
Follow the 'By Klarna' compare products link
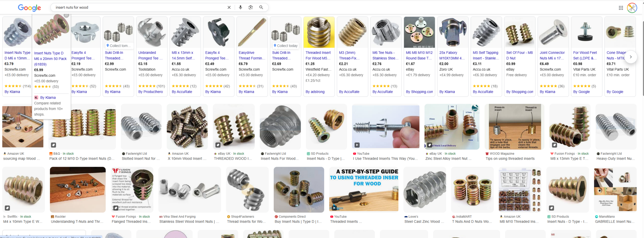pyautogui.click(x=48, y=97)
